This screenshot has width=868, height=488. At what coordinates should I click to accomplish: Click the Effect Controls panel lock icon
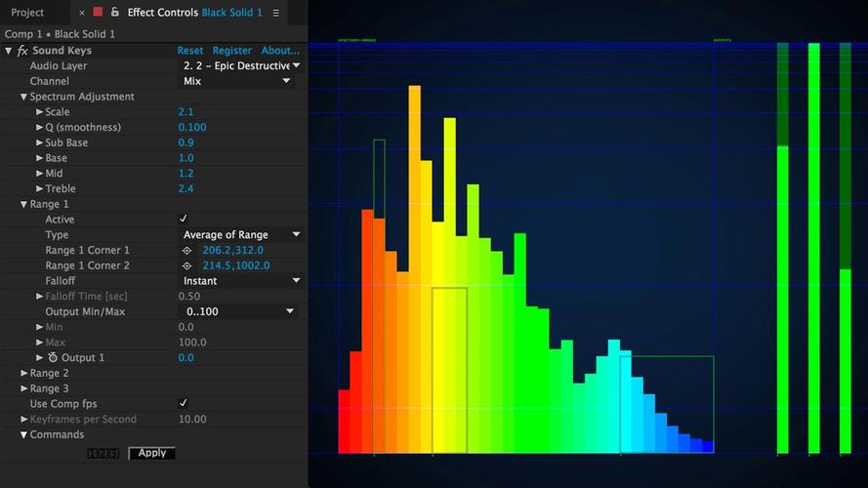[x=114, y=12]
